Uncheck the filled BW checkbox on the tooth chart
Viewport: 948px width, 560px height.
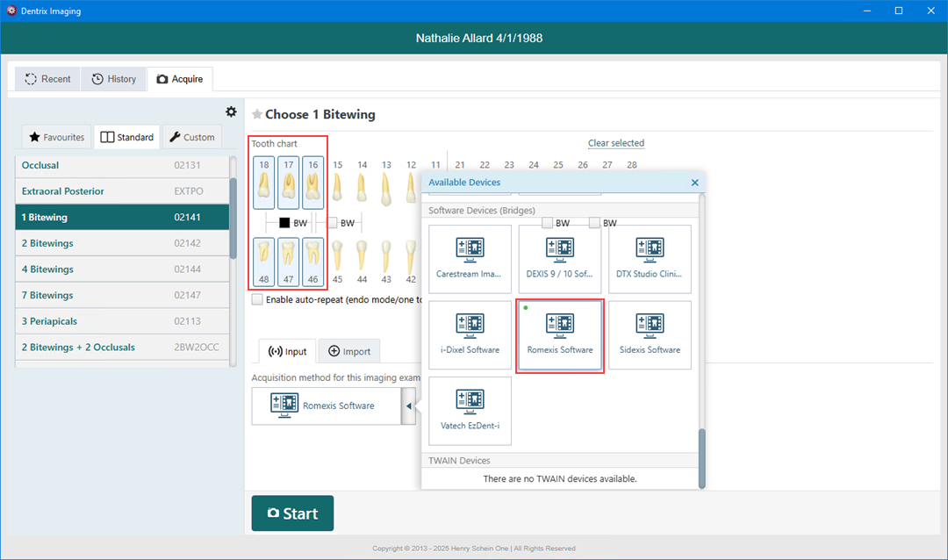284,223
